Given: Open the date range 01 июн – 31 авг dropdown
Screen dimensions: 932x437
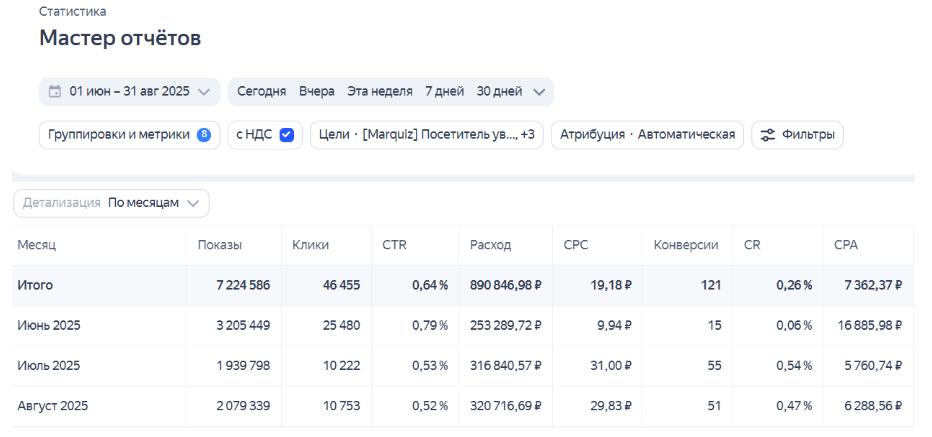Looking at the screenshot, I should (129, 92).
